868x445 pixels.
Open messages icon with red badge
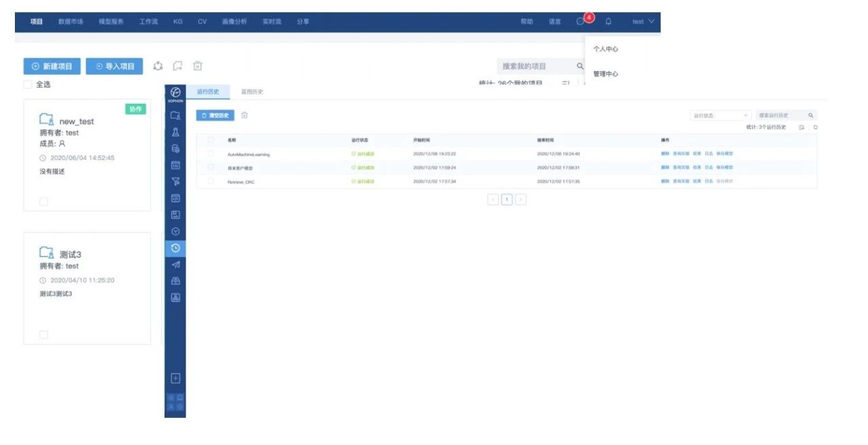pos(580,21)
